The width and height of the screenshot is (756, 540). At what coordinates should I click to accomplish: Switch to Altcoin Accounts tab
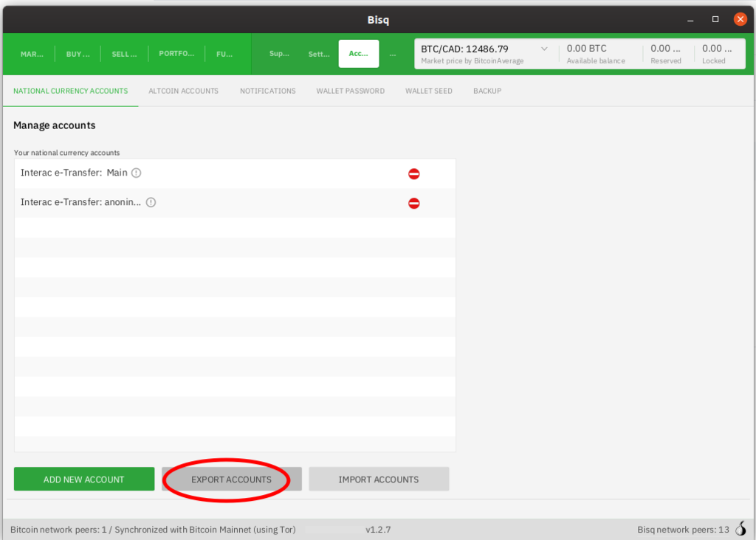183,91
